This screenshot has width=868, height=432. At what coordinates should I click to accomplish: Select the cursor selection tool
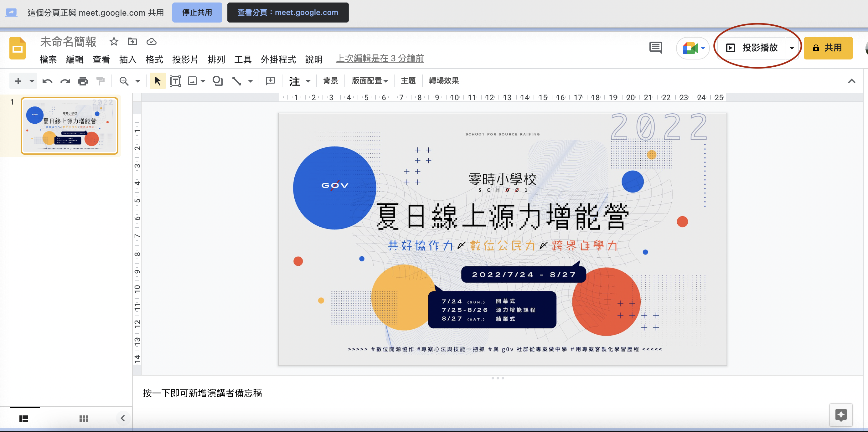pyautogui.click(x=158, y=81)
